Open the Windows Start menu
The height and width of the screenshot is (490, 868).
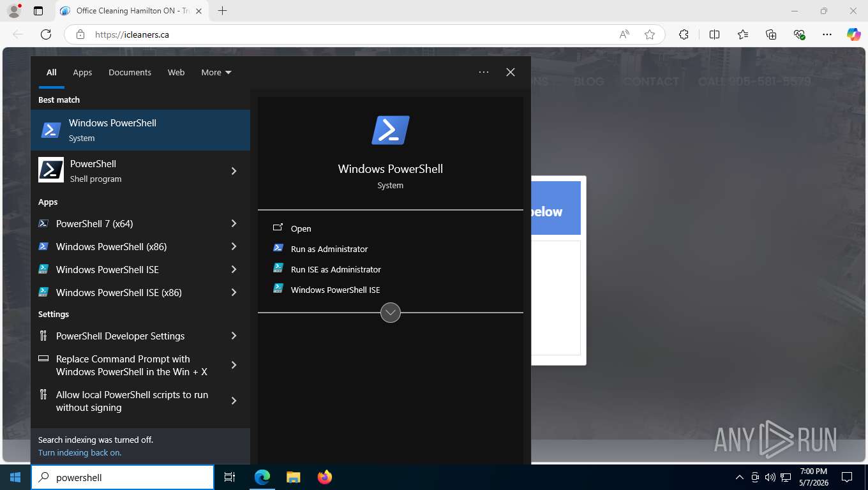coord(15,477)
